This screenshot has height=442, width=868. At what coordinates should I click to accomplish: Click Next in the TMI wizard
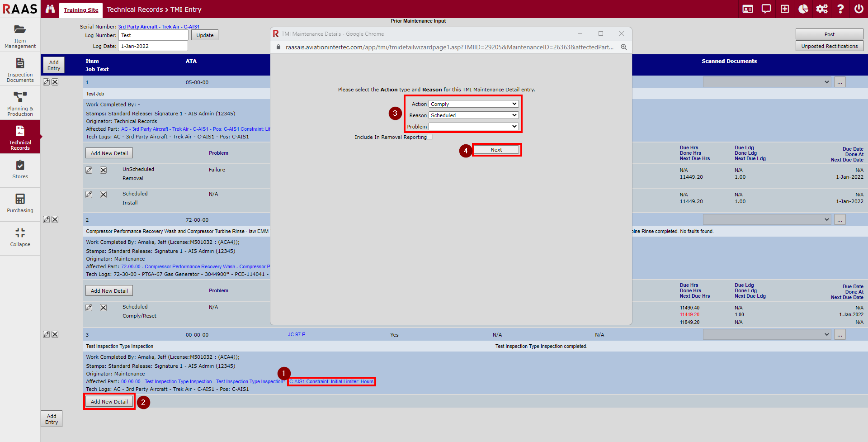click(x=496, y=150)
